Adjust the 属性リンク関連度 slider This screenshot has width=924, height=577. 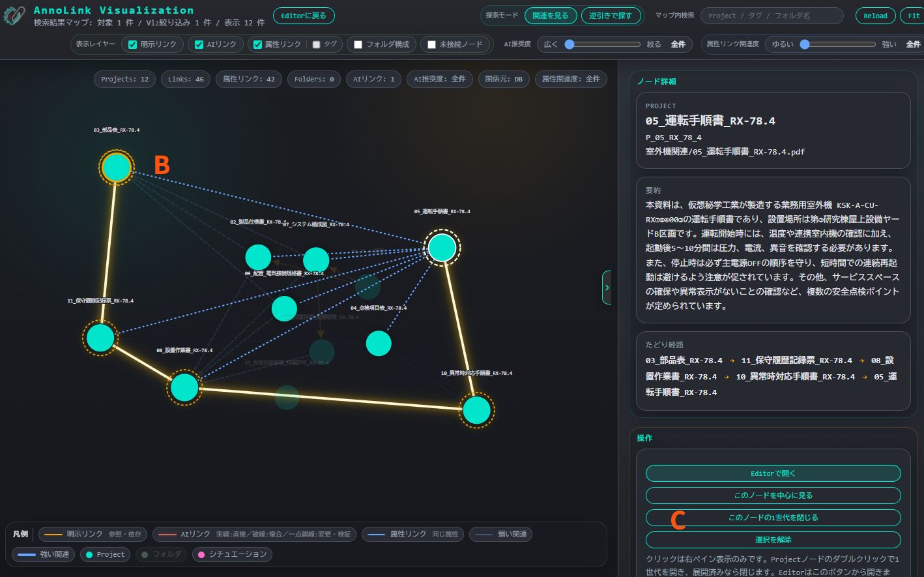click(838, 44)
